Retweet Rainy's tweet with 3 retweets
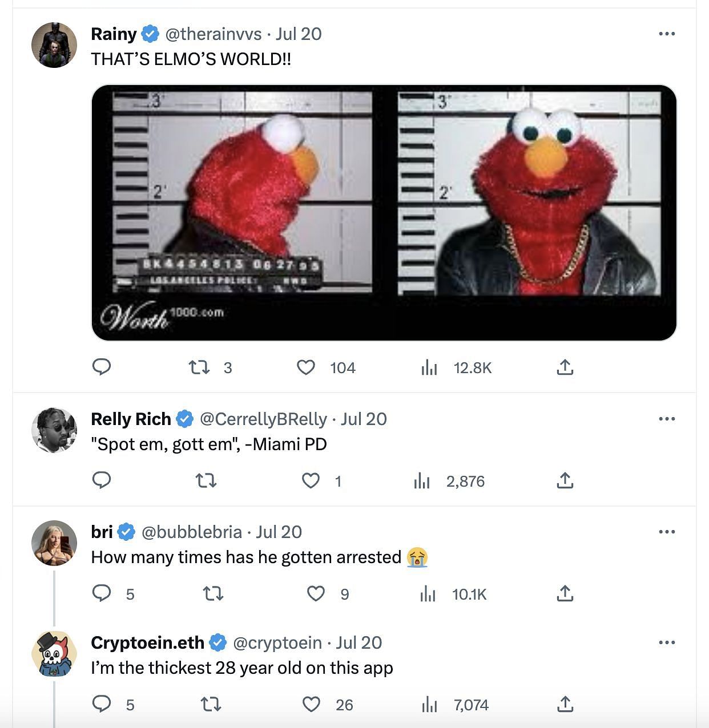The height and width of the screenshot is (728, 709). [199, 367]
